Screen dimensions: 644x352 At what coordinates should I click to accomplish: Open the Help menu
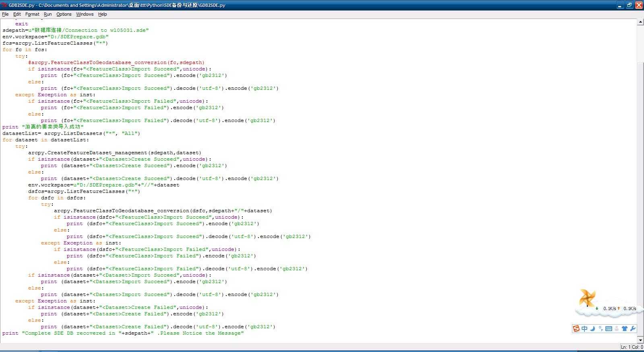[x=103, y=14]
